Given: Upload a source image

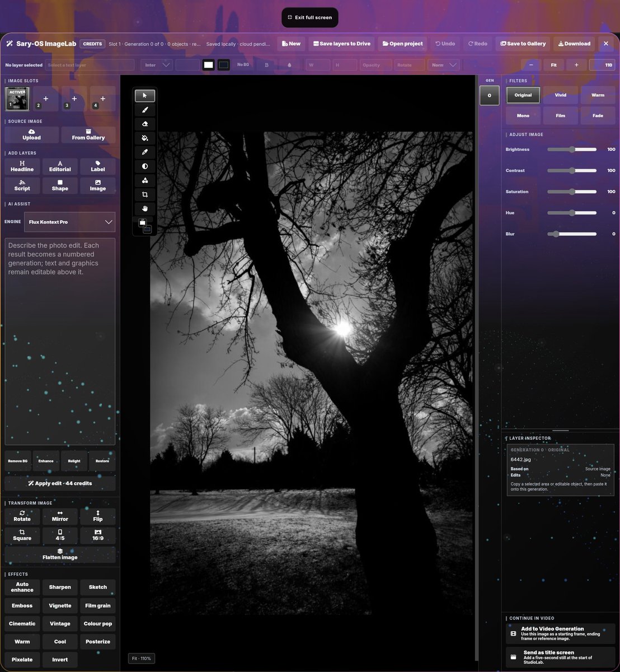Looking at the screenshot, I should (x=32, y=135).
